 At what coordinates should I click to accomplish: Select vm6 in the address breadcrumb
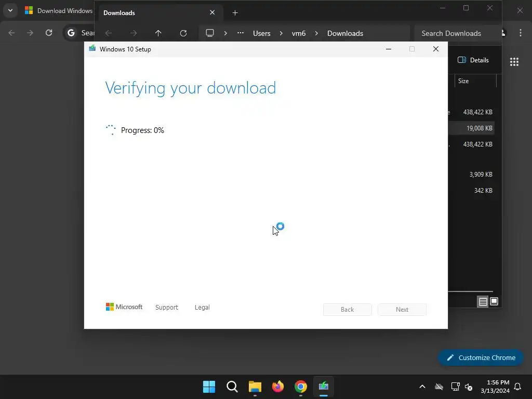click(299, 33)
